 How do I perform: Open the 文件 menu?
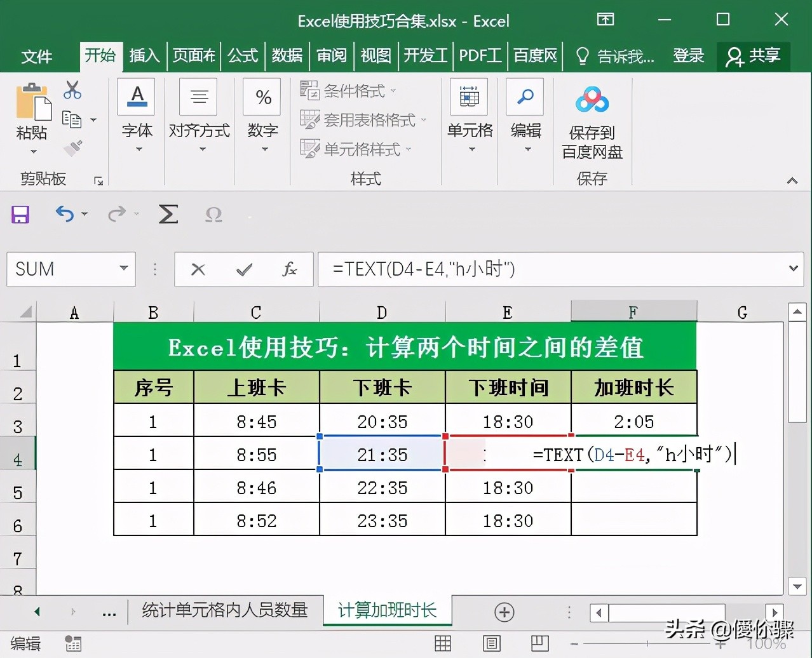(x=36, y=57)
